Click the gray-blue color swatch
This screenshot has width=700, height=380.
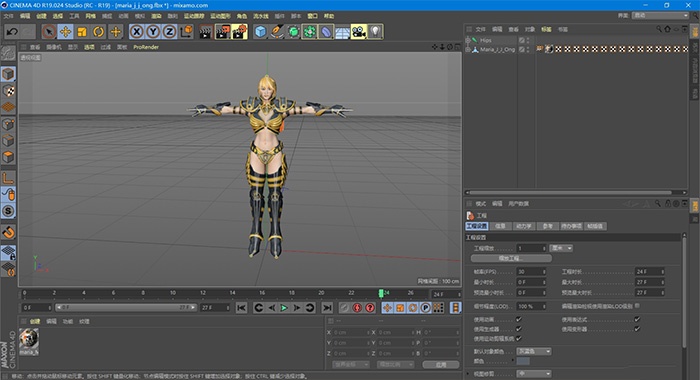click(523, 361)
